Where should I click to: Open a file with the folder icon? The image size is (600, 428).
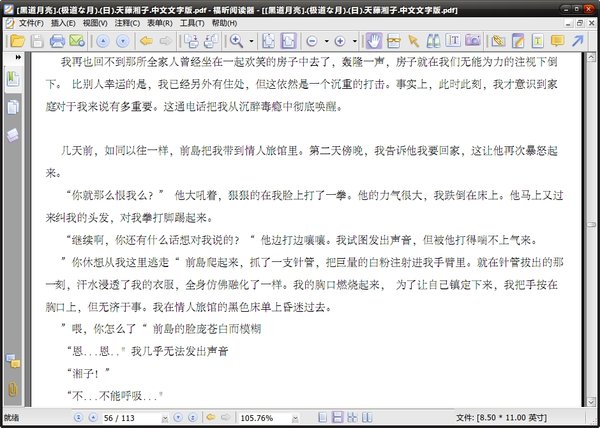pos(17,41)
